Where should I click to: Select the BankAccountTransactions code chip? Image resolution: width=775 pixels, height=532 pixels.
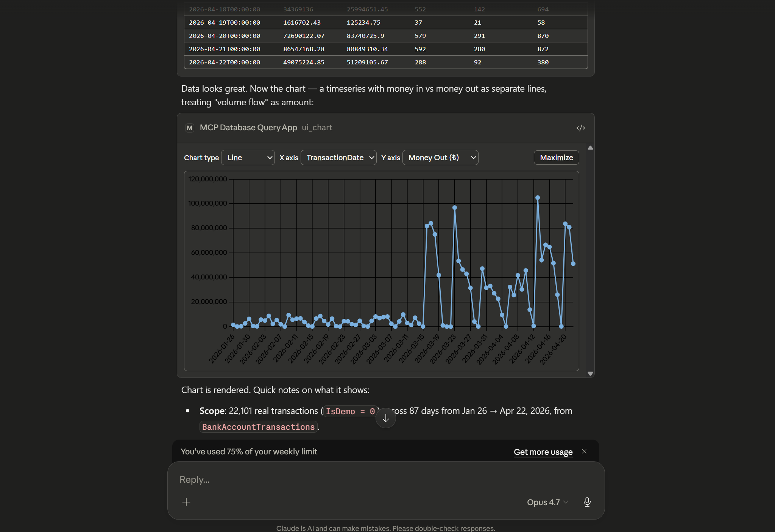(258, 427)
